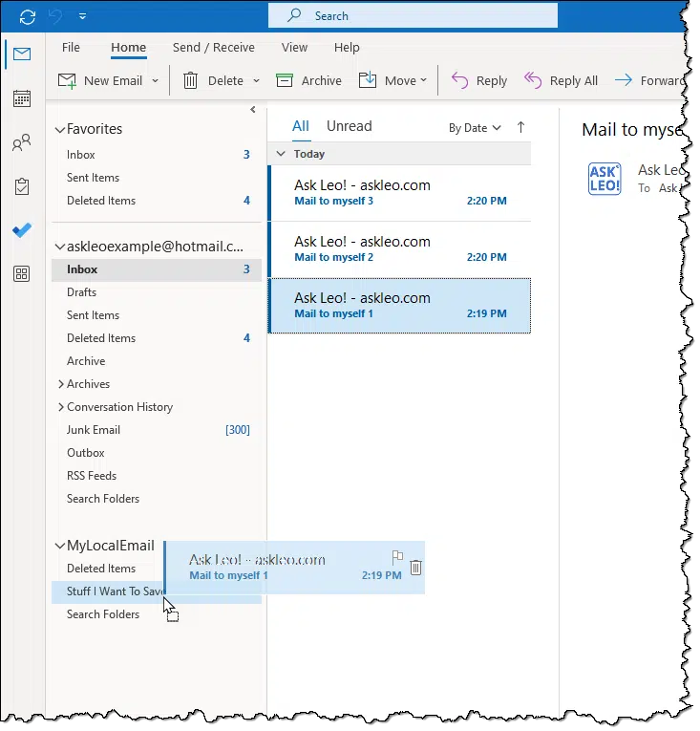Select Stuff I Want To Save folder

click(156, 591)
